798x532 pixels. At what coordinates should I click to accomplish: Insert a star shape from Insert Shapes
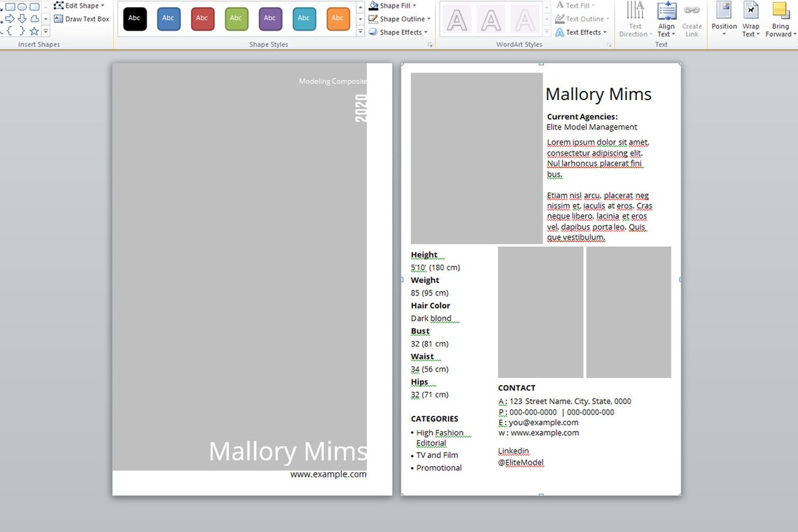pyautogui.click(x=34, y=30)
